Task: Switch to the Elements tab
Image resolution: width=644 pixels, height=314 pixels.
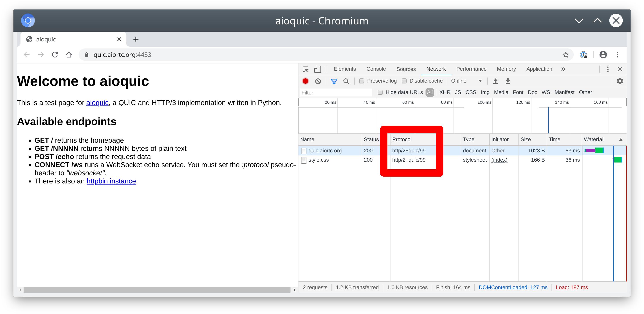Action: [345, 69]
